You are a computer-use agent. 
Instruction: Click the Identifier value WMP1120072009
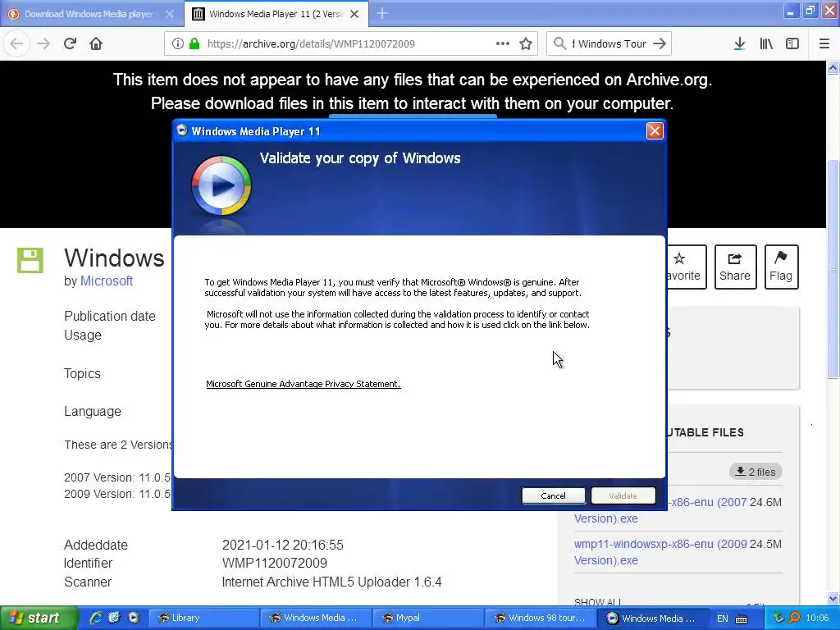point(274,563)
